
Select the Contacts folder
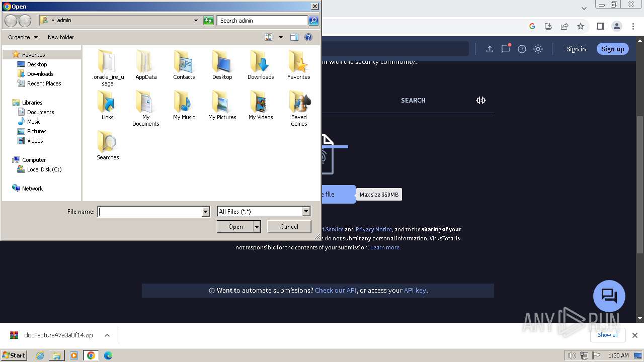pyautogui.click(x=184, y=65)
